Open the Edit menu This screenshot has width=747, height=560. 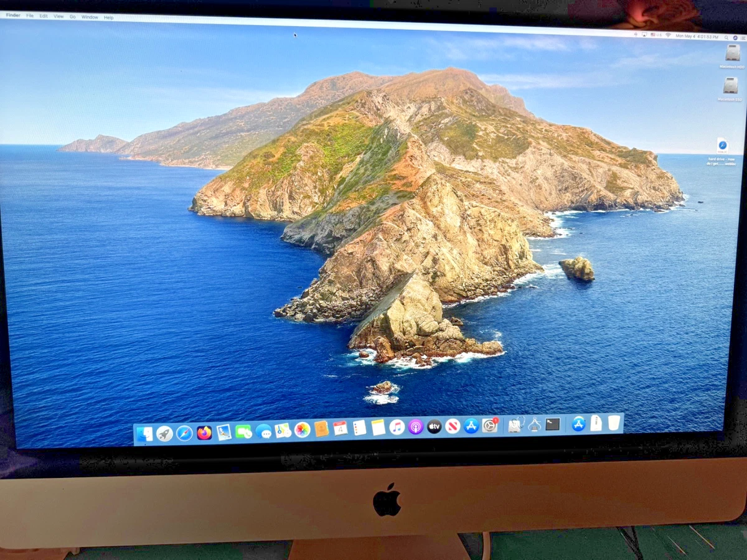[x=44, y=16]
